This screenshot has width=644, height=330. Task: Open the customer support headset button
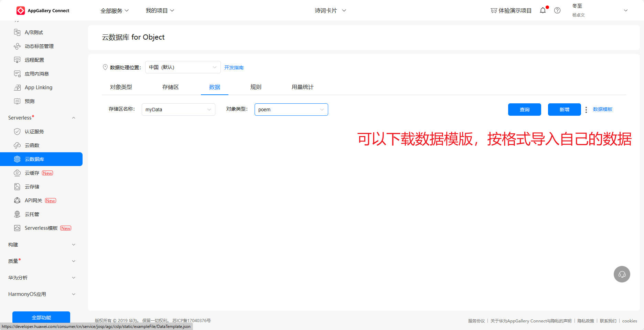[x=622, y=274]
